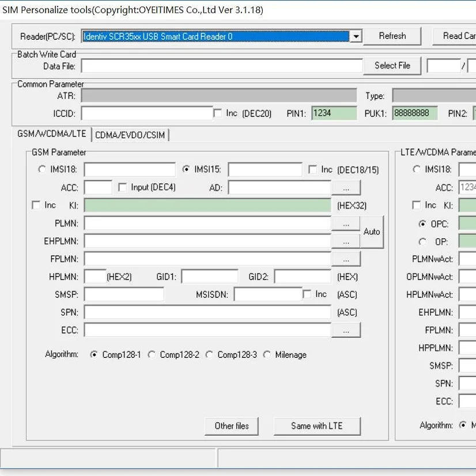Tick the Input (DEC4) checkbox
This screenshot has height=476, width=476.
122,187
